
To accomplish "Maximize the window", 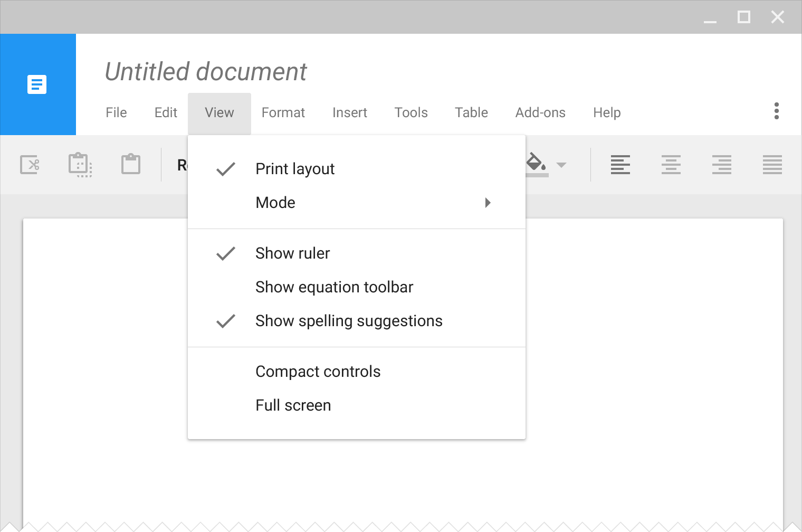I will [x=744, y=17].
